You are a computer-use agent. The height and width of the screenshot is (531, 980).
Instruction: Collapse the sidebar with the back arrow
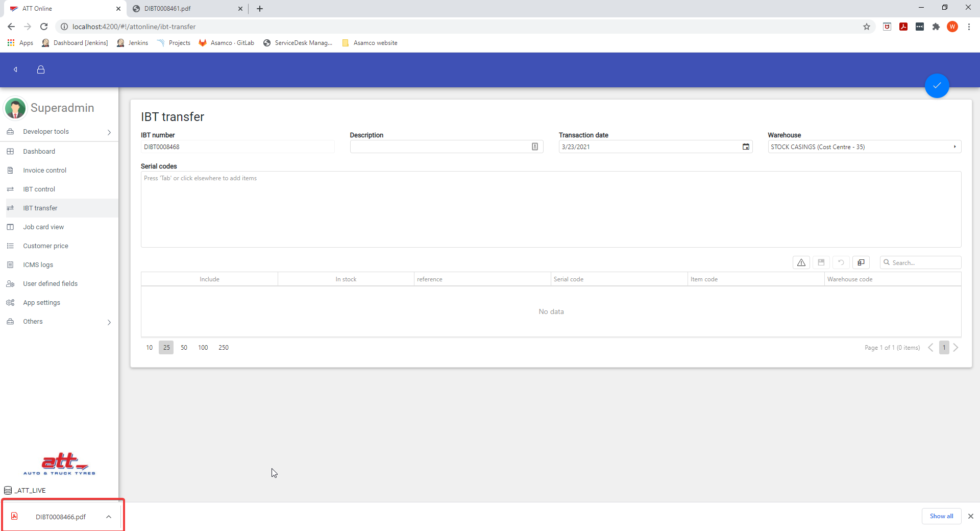(16, 69)
